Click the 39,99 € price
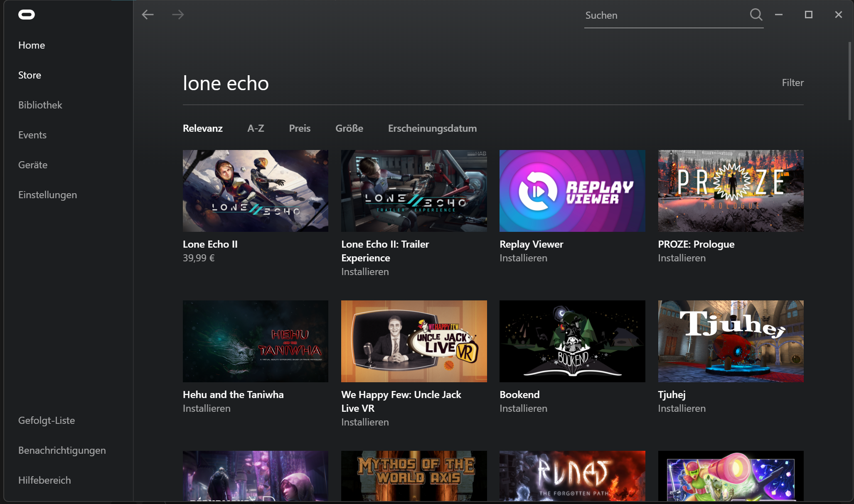The width and height of the screenshot is (854, 504). click(x=199, y=258)
